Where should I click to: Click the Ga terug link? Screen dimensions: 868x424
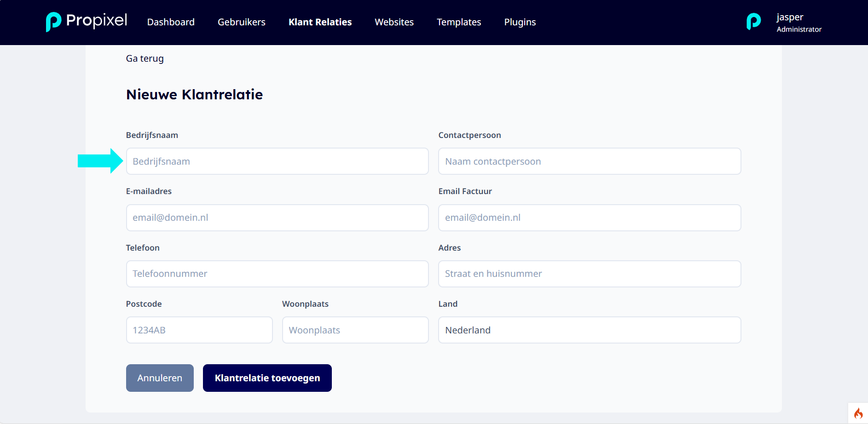(145, 58)
